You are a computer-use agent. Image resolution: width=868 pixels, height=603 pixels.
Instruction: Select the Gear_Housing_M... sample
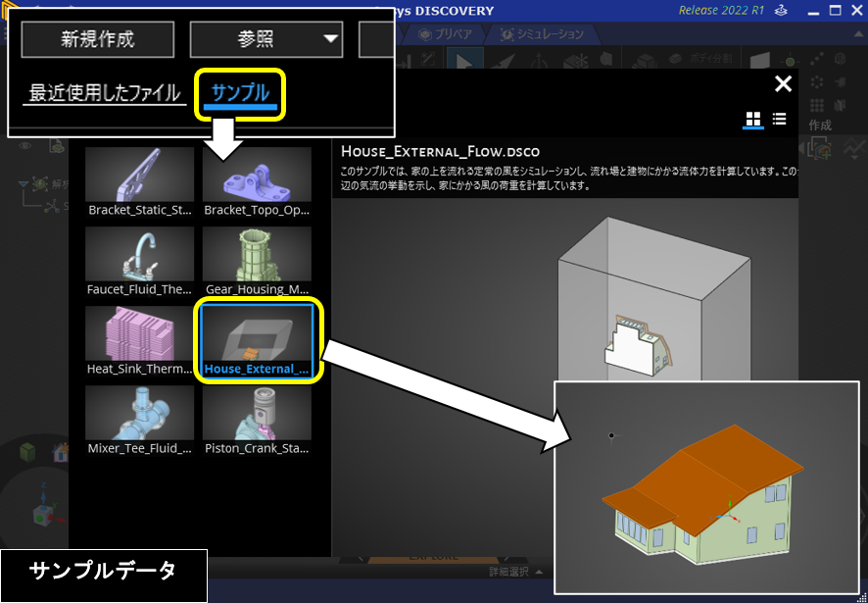(x=257, y=262)
